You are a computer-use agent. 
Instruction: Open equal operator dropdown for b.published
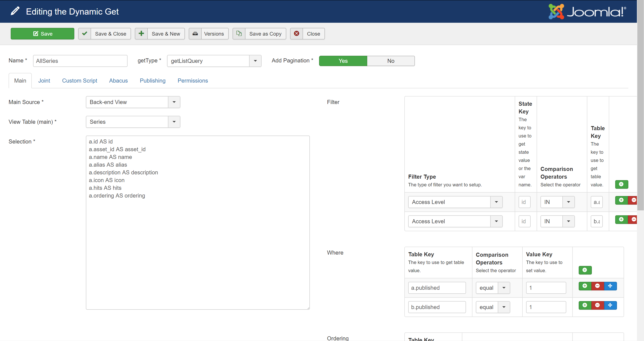click(493, 307)
